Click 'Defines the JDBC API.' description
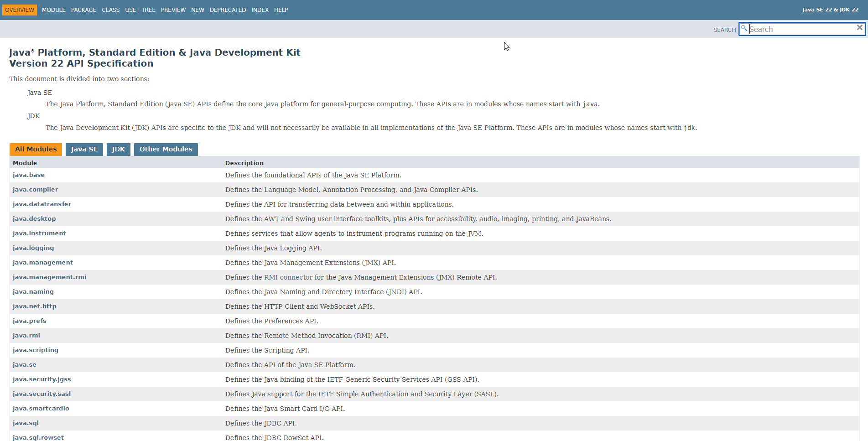Viewport: 868px width, 441px height. (x=261, y=423)
